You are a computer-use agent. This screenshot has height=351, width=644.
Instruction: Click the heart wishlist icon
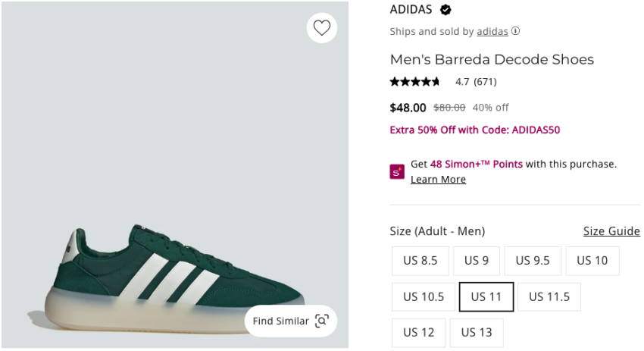click(322, 28)
